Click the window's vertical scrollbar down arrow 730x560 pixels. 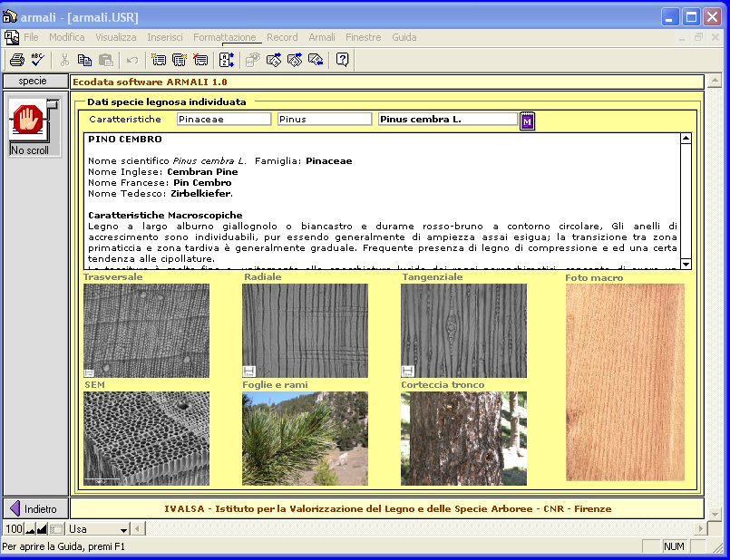click(715, 514)
